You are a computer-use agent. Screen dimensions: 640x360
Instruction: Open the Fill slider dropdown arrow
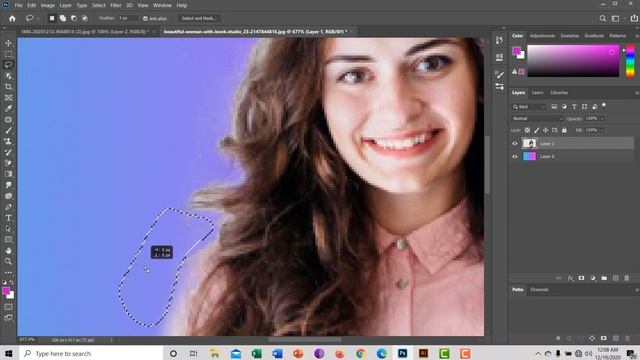(602, 130)
